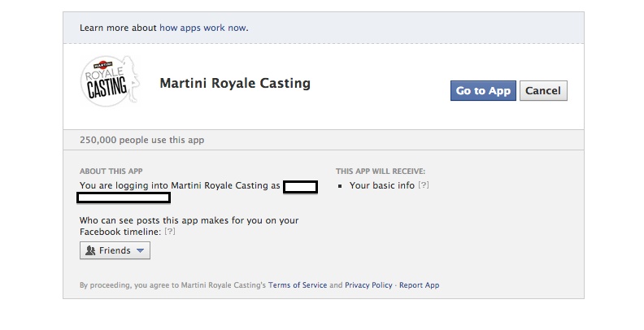Click the help [?] next to Facebook timeline
This screenshot has height=330, width=644.
pyautogui.click(x=170, y=231)
